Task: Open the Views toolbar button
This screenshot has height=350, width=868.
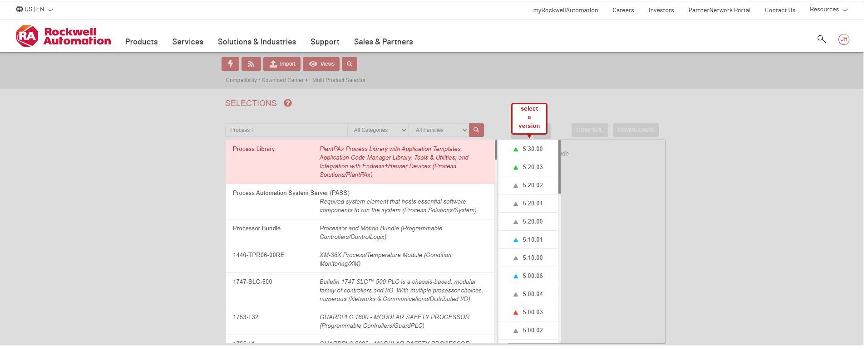Action: (321, 64)
